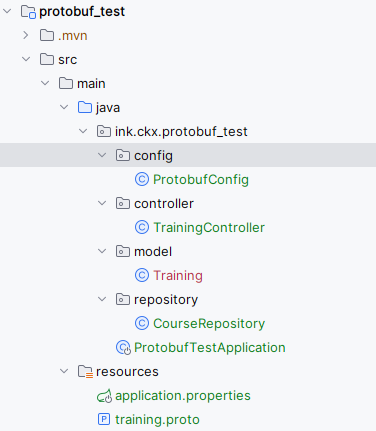Collapse the controller package chevron
The image size is (376, 431).
point(102,203)
